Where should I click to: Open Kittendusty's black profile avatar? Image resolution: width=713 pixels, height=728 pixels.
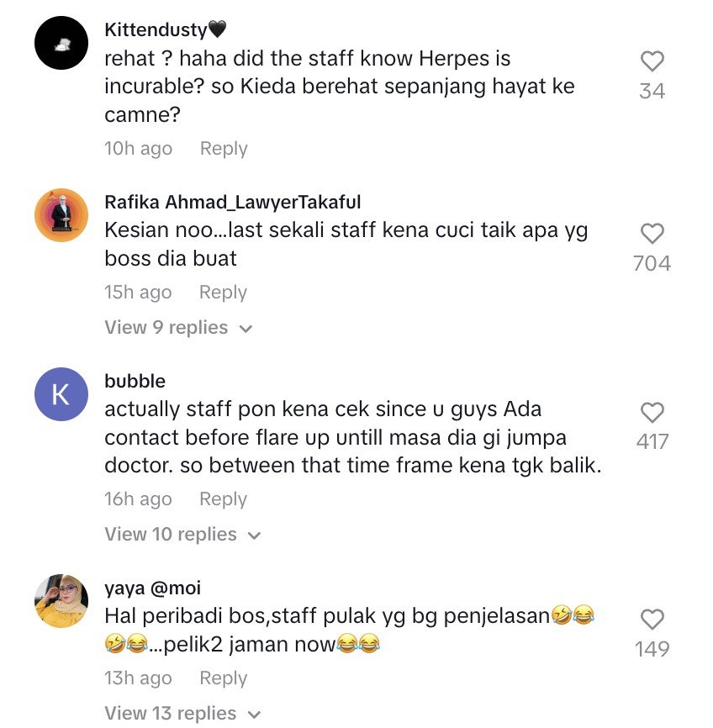point(61,43)
